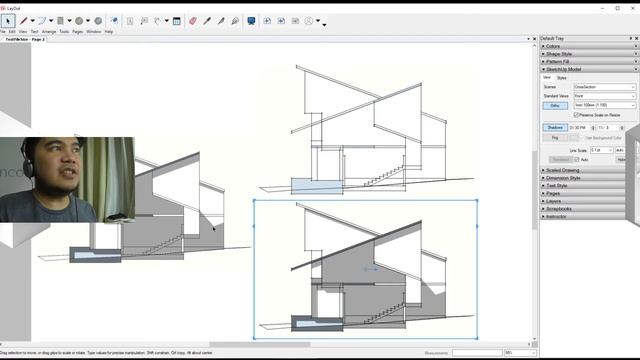Select the Circle shape tool

coord(79,21)
